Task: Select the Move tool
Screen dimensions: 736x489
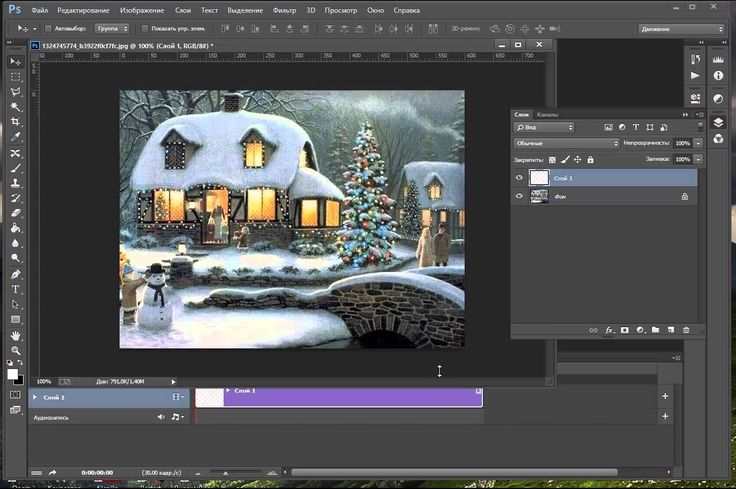Action: (x=15, y=62)
